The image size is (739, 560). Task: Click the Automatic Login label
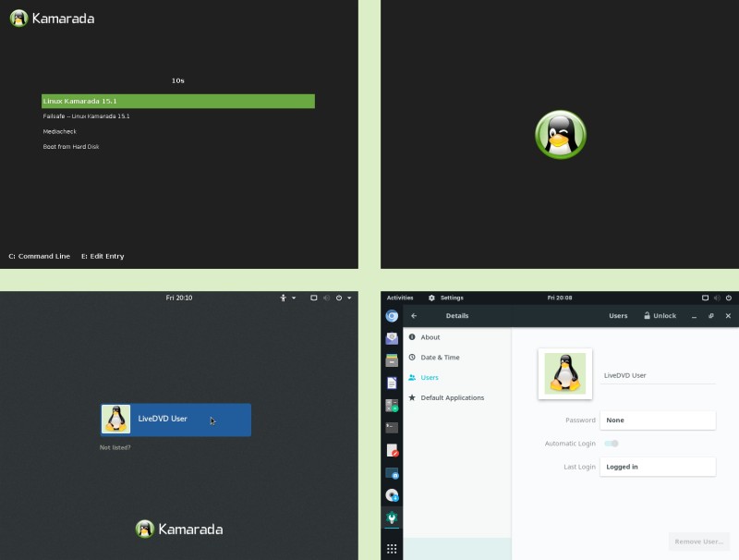570,444
